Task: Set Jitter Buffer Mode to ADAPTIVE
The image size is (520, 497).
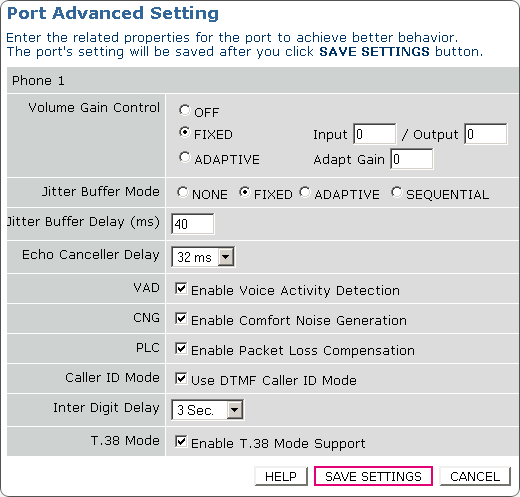Action: point(305,192)
